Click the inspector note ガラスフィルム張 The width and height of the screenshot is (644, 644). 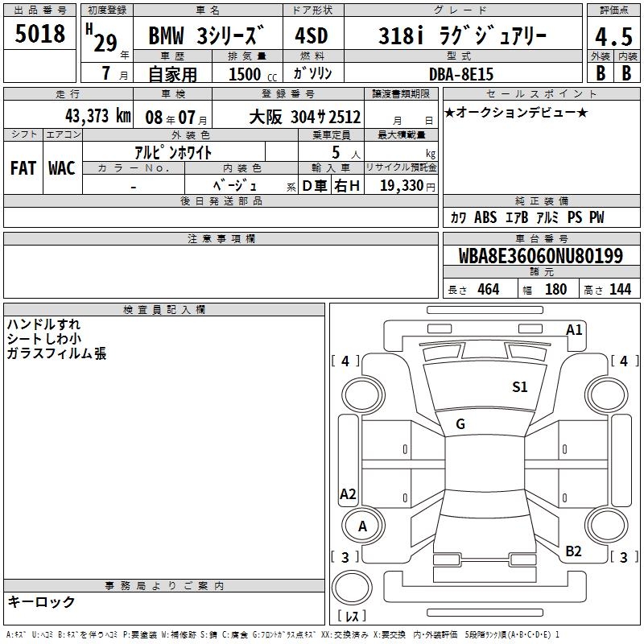56,353
